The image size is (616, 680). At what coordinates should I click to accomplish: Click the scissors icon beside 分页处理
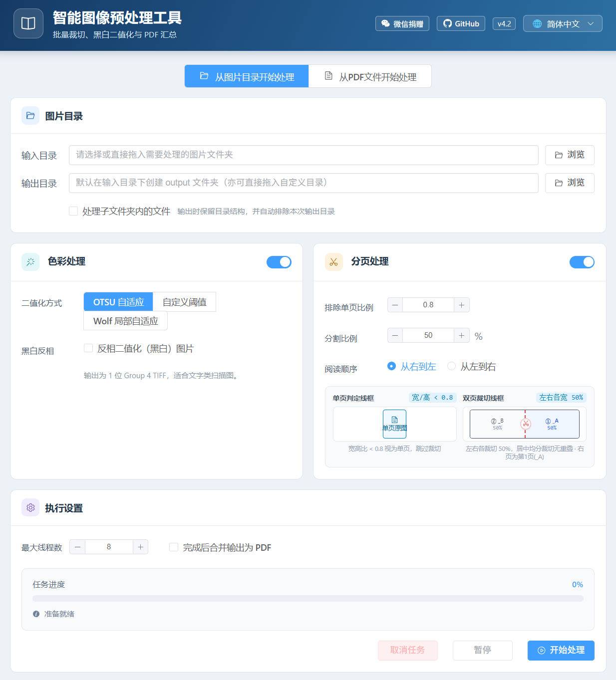[334, 261]
